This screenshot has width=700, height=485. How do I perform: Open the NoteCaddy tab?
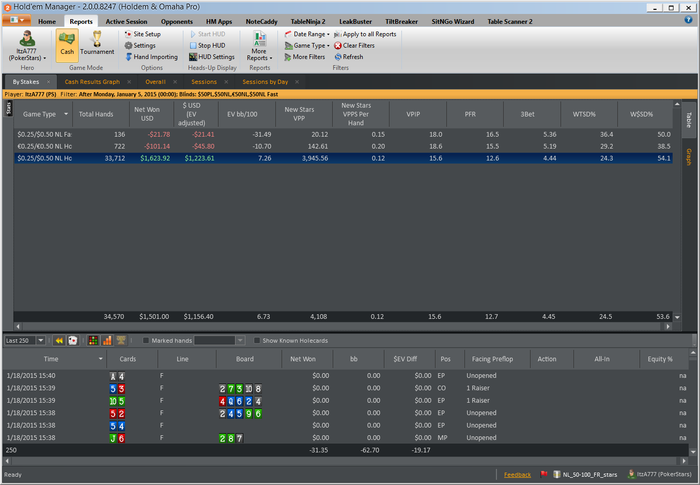(x=262, y=21)
